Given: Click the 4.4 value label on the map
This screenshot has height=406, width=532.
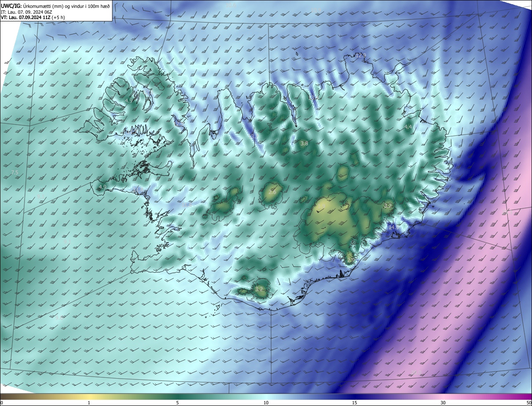Looking at the screenshot, I should pyautogui.click(x=408, y=127).
